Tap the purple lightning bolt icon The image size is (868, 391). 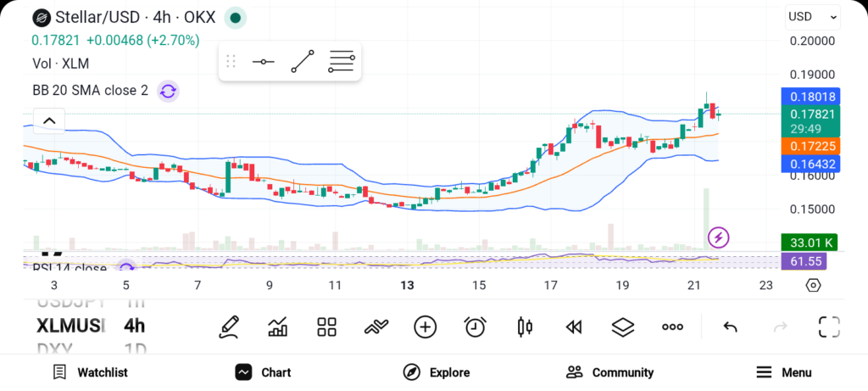pyautogui.click(x=719, y=238)
